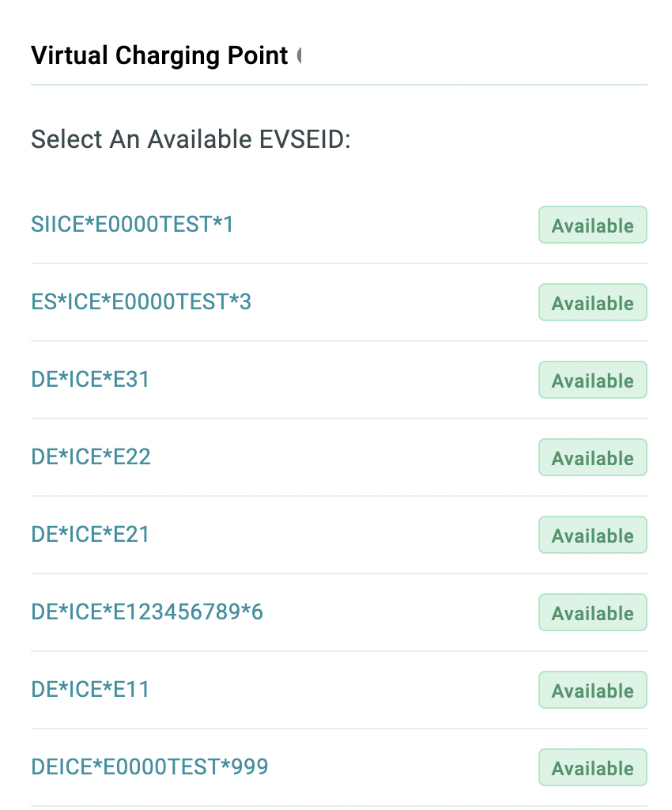Click Available badge for DEICE*E0000TEST*999
Screen dimensions: 672x810
(x=592, y=767)
